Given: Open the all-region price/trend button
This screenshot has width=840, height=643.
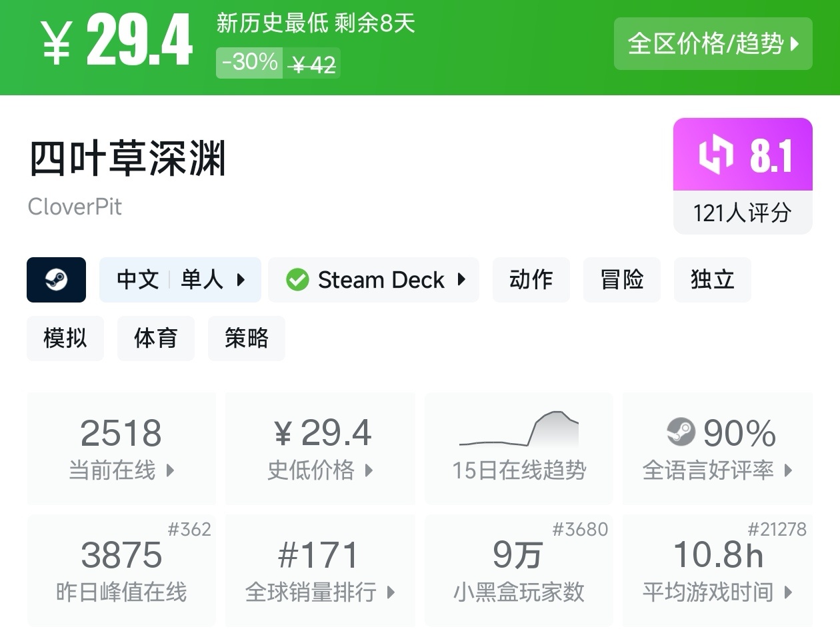Looking at the screenshot, I should (x=713, y=44).
